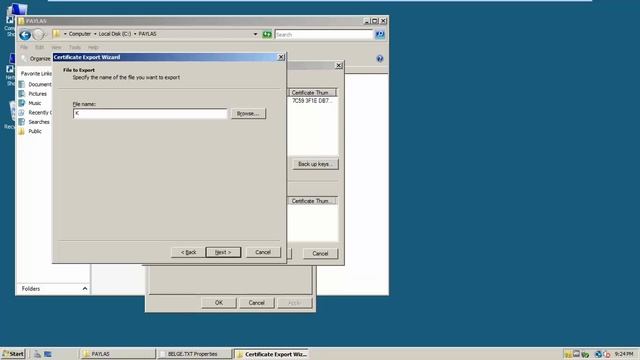Switch to BELGE.TXT Properties taskbar button

194,354
